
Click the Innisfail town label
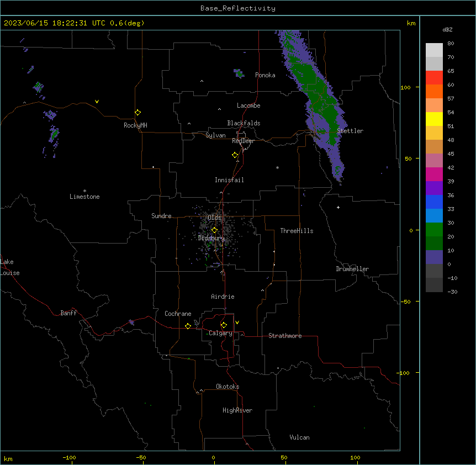point(229,180)
